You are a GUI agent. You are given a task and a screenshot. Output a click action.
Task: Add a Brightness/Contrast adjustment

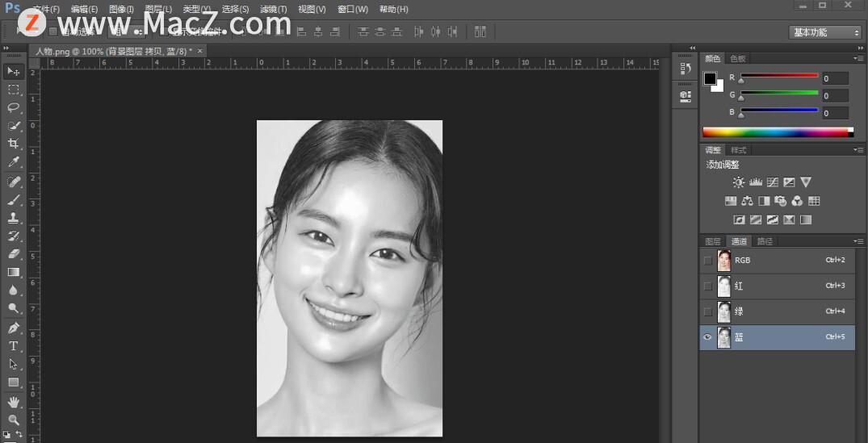739,182
